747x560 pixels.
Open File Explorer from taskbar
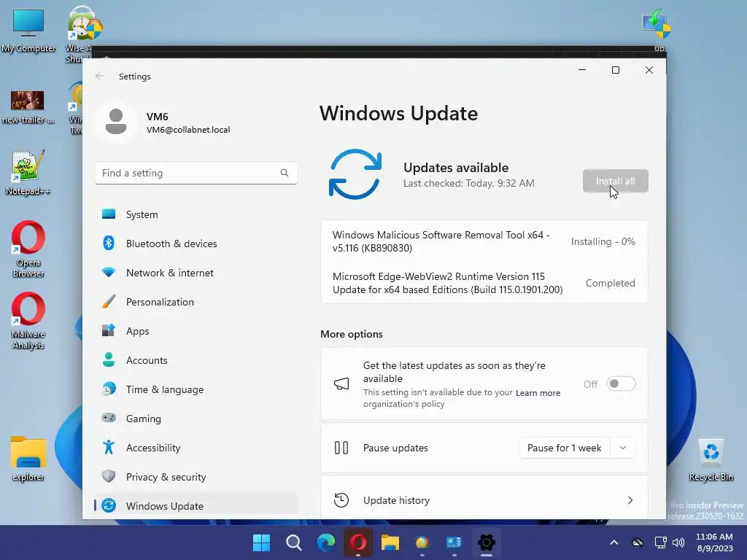390,542
